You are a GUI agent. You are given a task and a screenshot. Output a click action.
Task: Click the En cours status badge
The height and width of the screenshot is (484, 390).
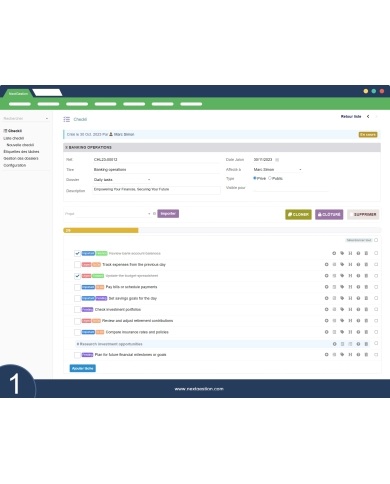(x=368, y=134)
